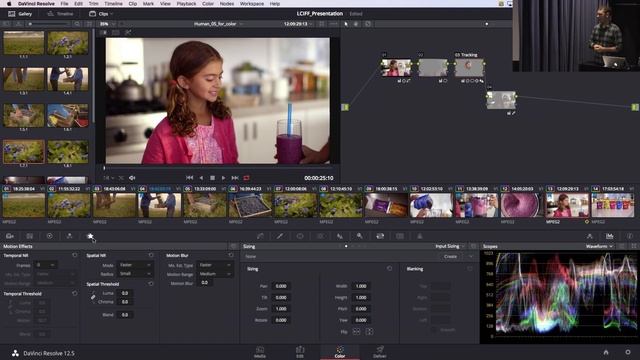Open the Input Sizing mode dropdown
Screen dimensions: 640x360
[450, 246]
